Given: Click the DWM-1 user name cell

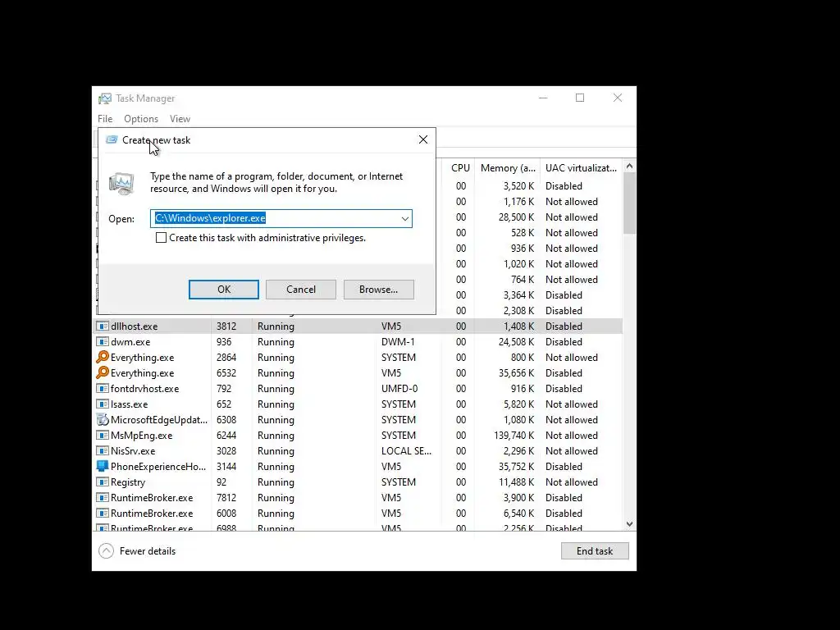Looking at the screenshot, I should [398, 342].
